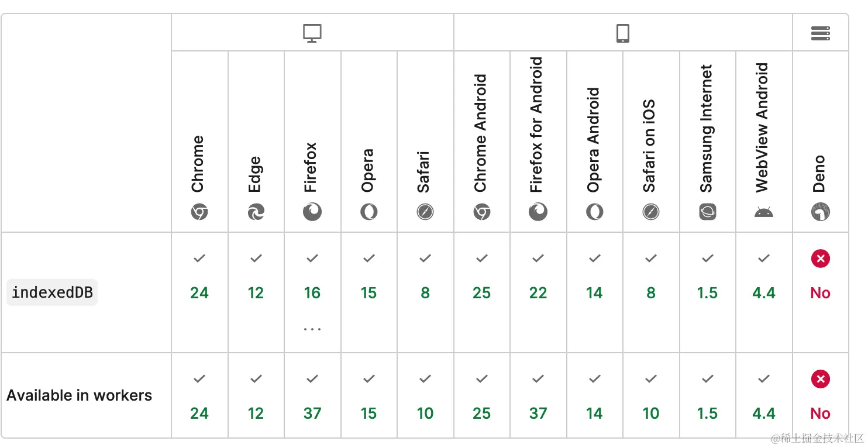Viewport: 868px width, 448px height.
Task: Click the Edge browser logo
Action: [x=256, y=212]
